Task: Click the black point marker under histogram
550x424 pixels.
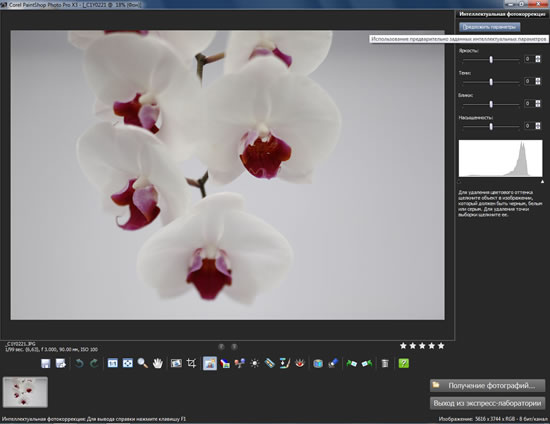Action: point(459,181)
